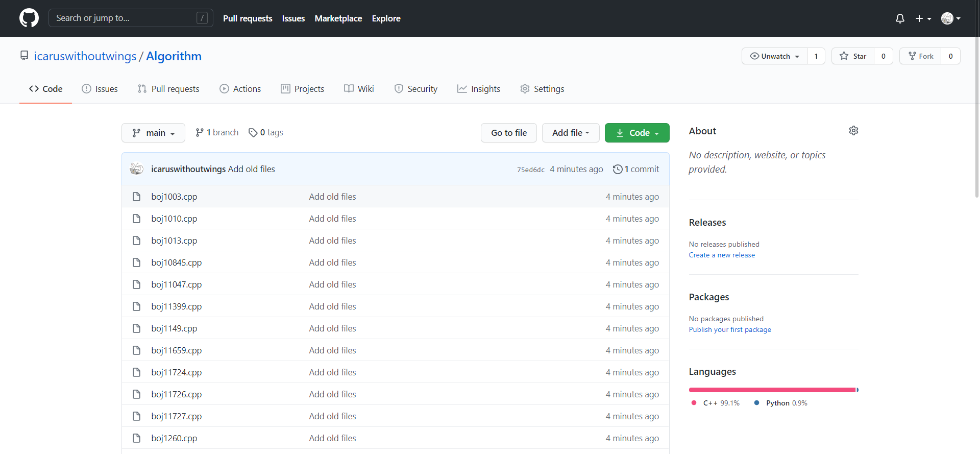Click the file icon beside boj10845.cpp

[x=136, y=262]
